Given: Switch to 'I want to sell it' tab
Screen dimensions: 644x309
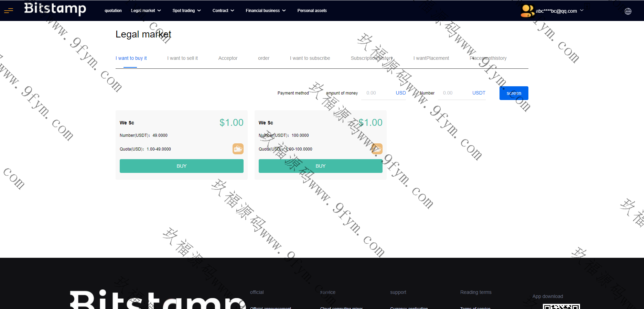Looking at the screenshot, I should coord(182,58).
